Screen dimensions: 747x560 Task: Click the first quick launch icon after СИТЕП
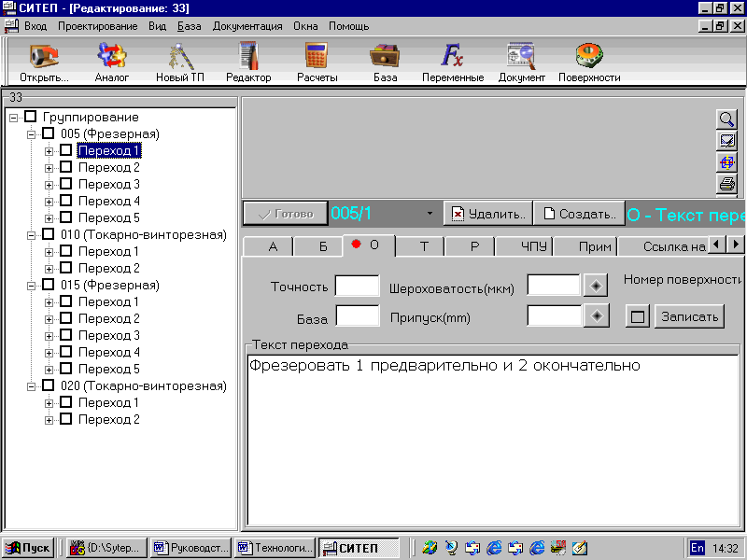point(430,548)
